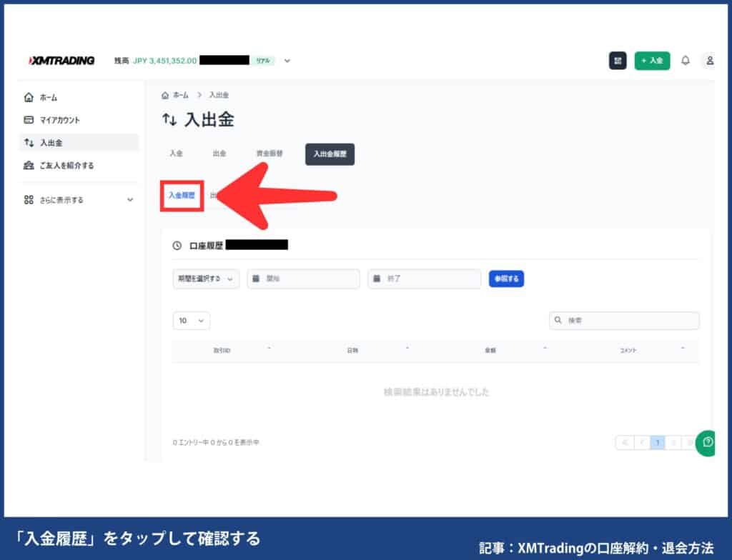Click the 検索結果はありませんでした message
The height and width of the screenshot is (560, 732).
[x=436, y=392]
